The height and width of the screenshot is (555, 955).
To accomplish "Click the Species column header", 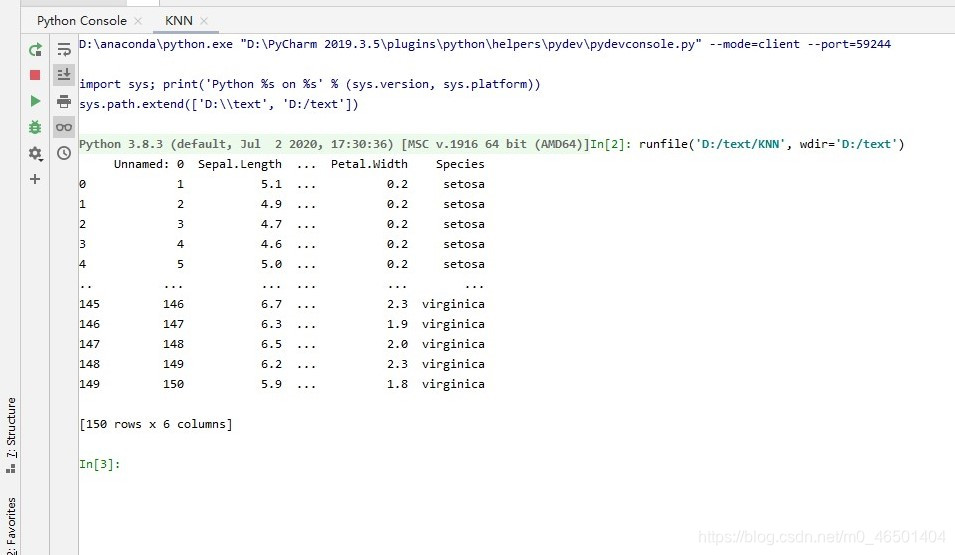I will [x=460, y=164].
